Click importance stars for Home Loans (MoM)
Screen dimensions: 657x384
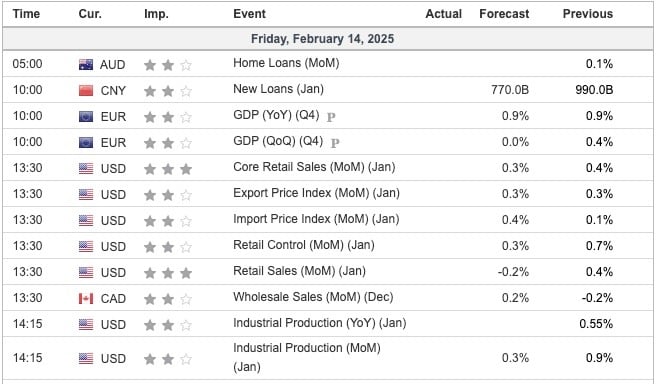[x=168, y=65]
